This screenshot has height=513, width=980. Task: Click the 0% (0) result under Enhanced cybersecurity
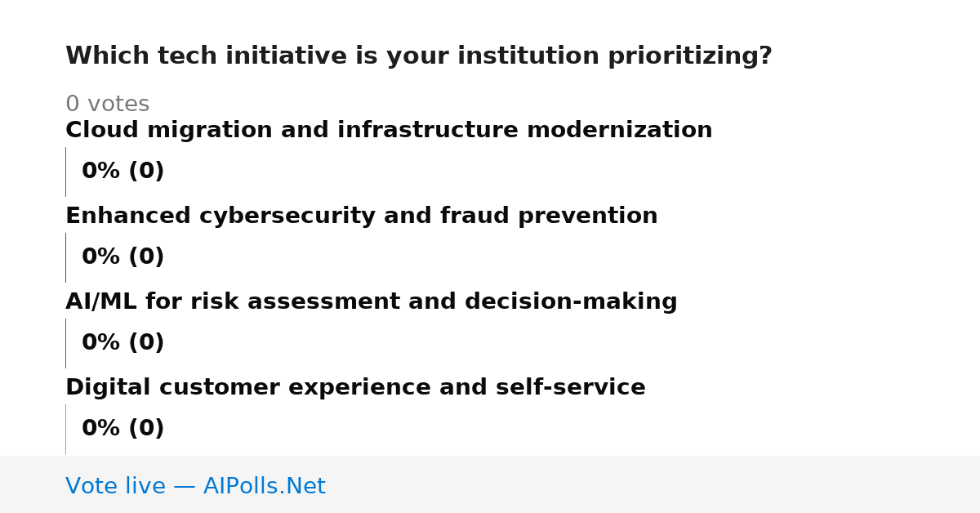[123, 257]
